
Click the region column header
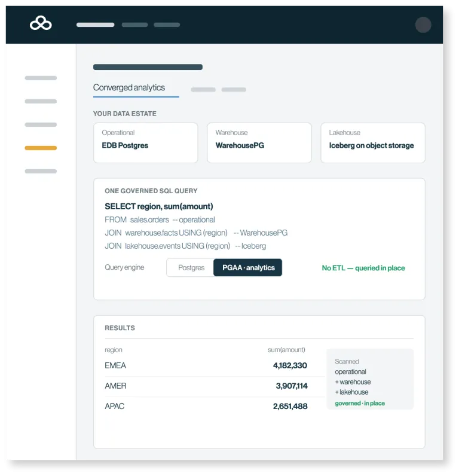pyautogui.click(x=114, y=350)
